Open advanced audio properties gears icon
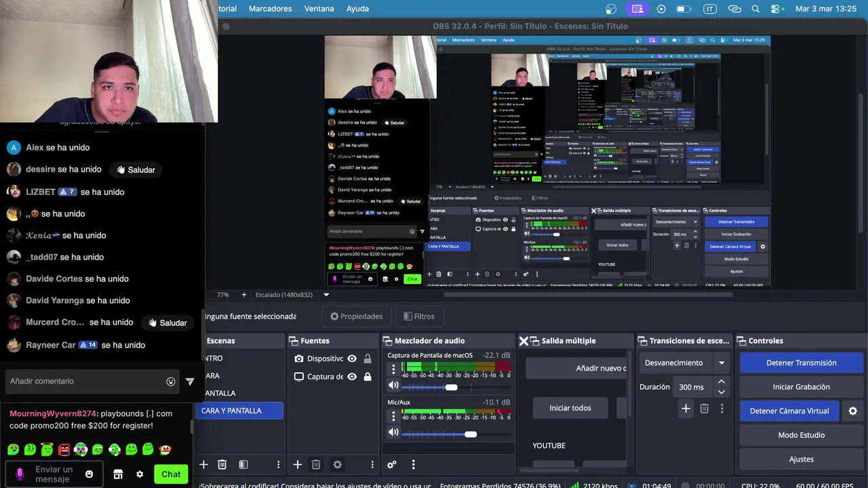Screen dimensions: 868x488 (391, 464)
